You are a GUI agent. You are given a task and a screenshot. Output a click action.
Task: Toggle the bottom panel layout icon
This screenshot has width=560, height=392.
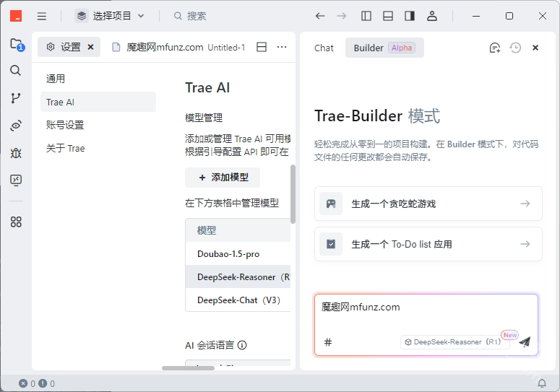388,16
